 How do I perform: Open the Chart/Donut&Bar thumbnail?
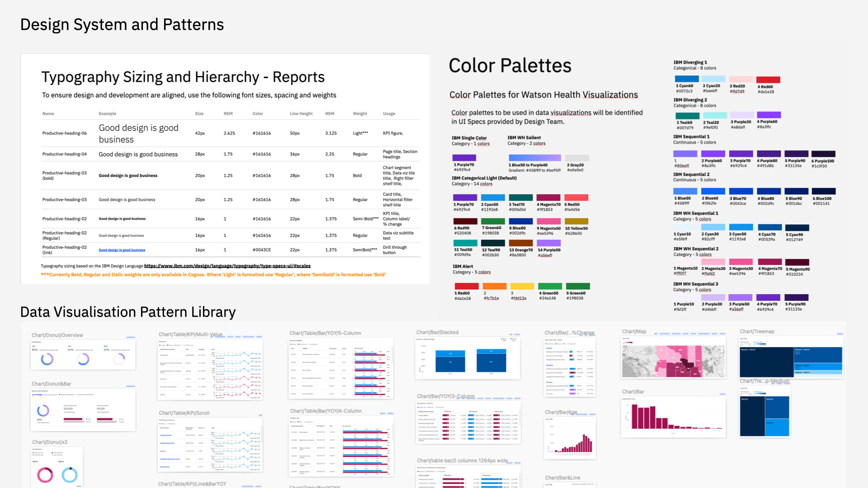pyautogui.click(x=83, y=409)
